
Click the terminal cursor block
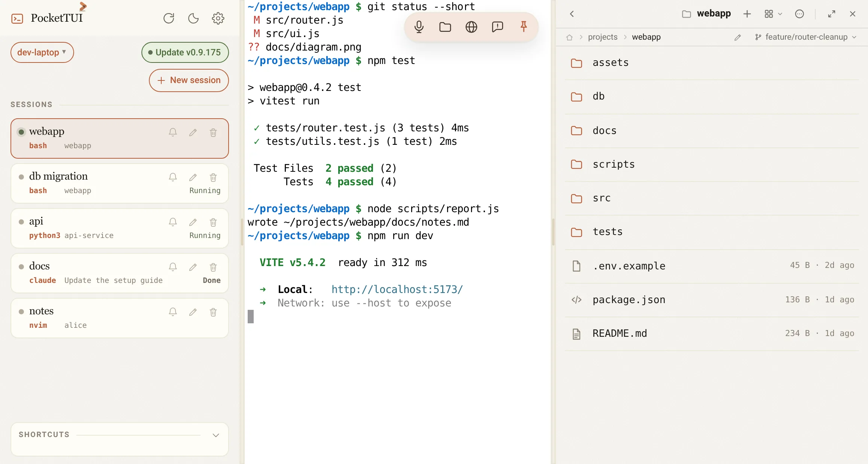click(x=251, y=317)
